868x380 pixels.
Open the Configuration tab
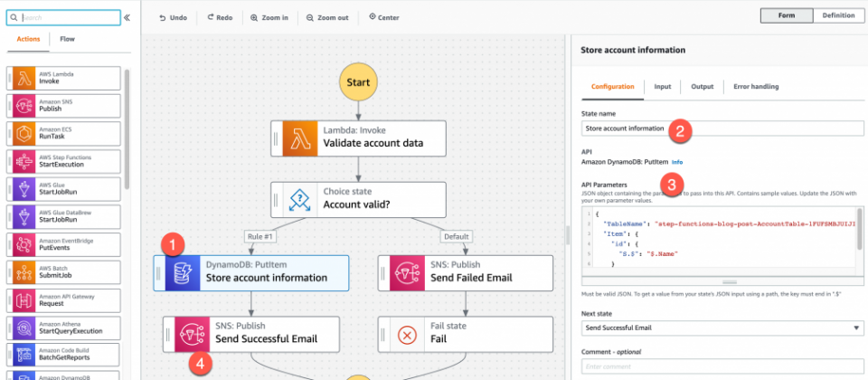[612, 87]
